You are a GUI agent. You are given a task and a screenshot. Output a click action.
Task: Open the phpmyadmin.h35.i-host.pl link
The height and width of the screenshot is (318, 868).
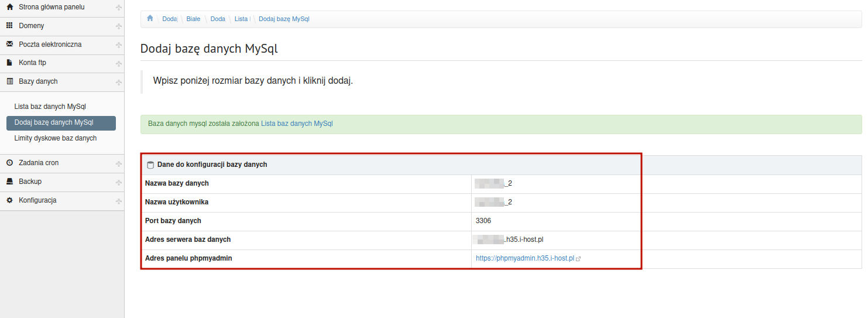[525, 258]
